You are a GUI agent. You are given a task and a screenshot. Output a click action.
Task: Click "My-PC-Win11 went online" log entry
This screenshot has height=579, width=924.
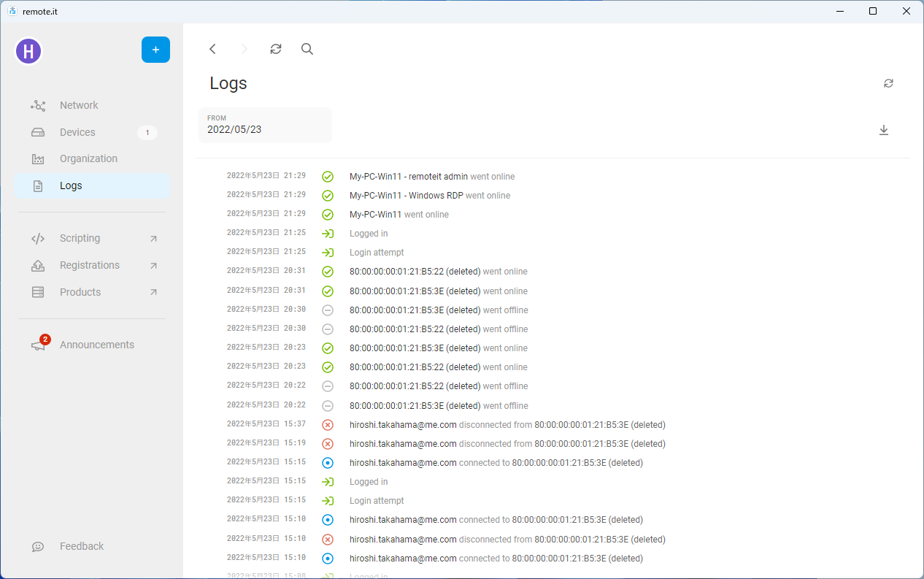coord(399,215)
